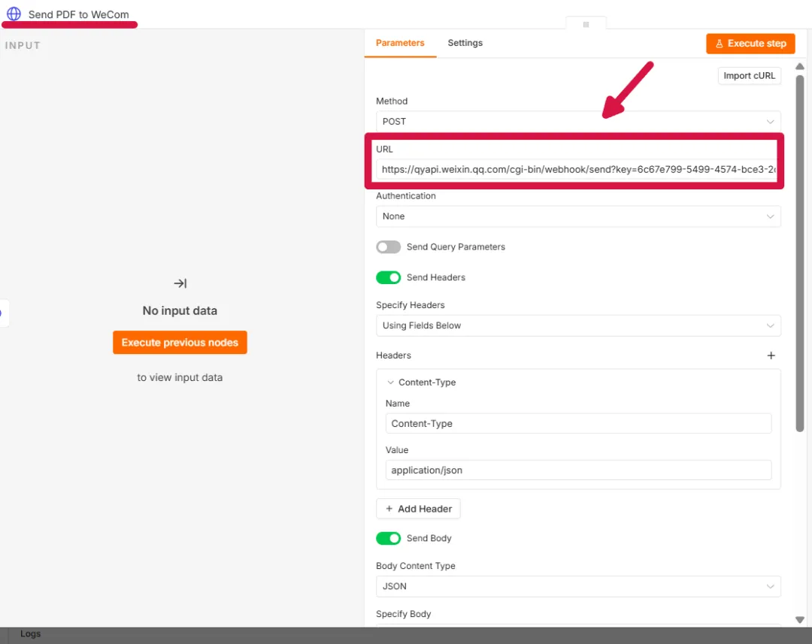Click the Import cURL button

(749, 76)
